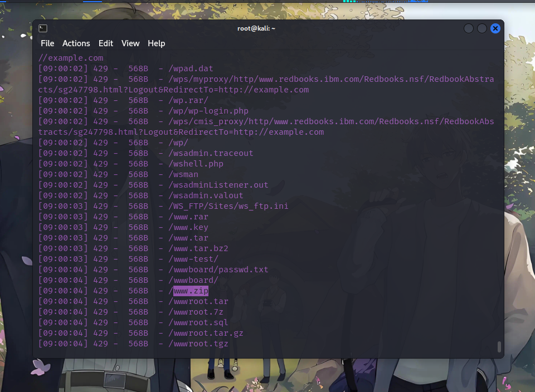Click the /wsadminListener.out path
535x392 pixels.
(x=218, y=185)
